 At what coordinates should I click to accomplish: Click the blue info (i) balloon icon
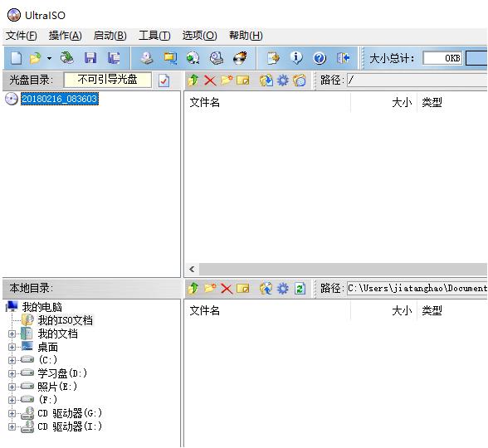click(296, 58)
